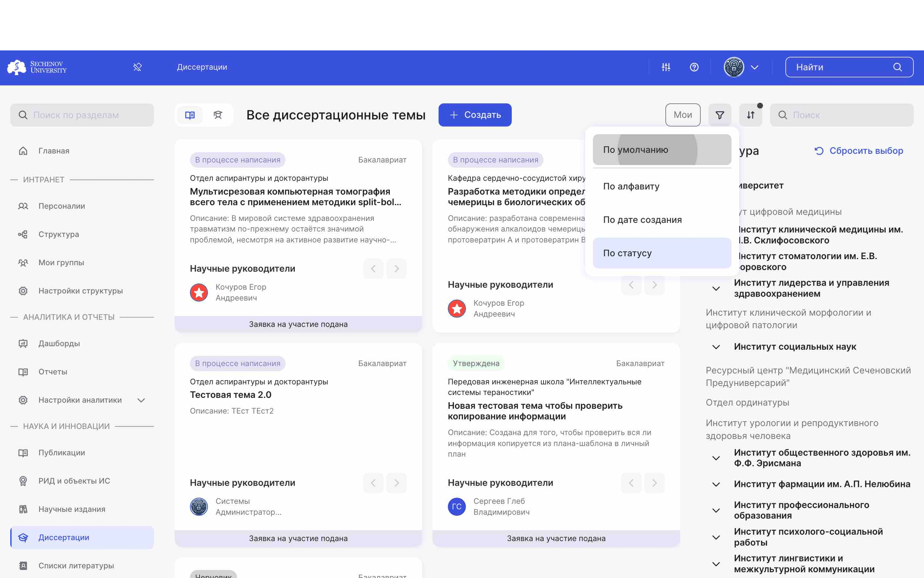Click Диссертации breadcrumb in header
The image size is (924, 578).
202,67
